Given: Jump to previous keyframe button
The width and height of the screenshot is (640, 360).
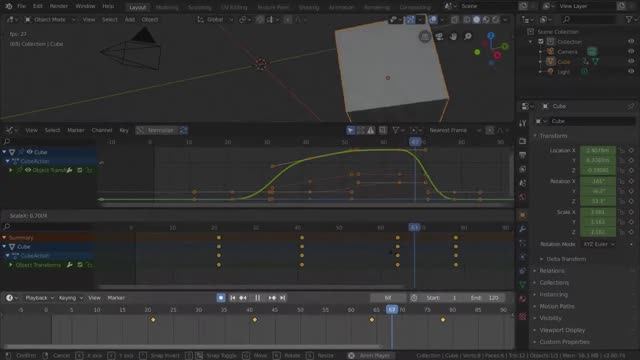Looking at the screenshot, I should tap(243, 298).
